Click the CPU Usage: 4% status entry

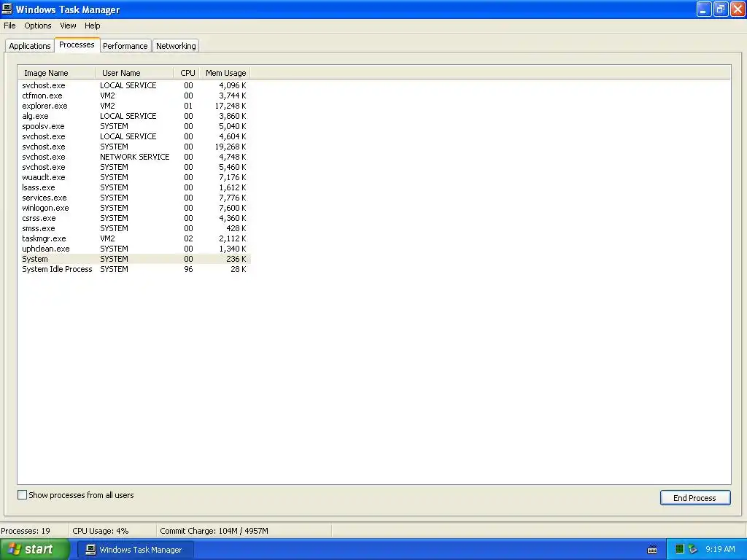[x=101, y=531]
